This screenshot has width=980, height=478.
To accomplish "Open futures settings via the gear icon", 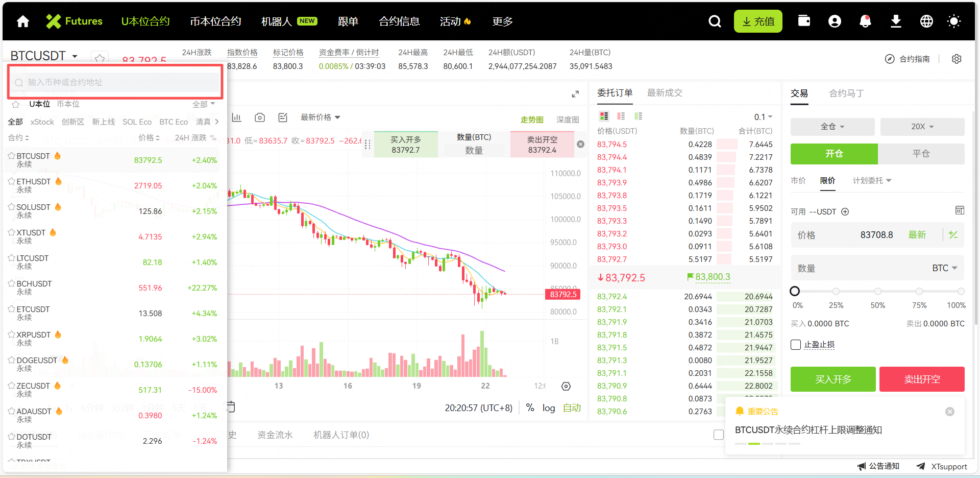I will tap(957, 59).
